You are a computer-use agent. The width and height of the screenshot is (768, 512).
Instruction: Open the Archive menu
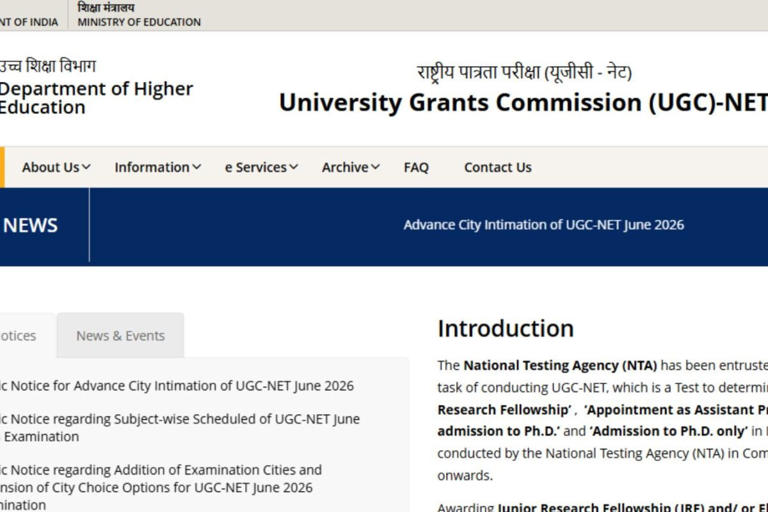(351, 168)
